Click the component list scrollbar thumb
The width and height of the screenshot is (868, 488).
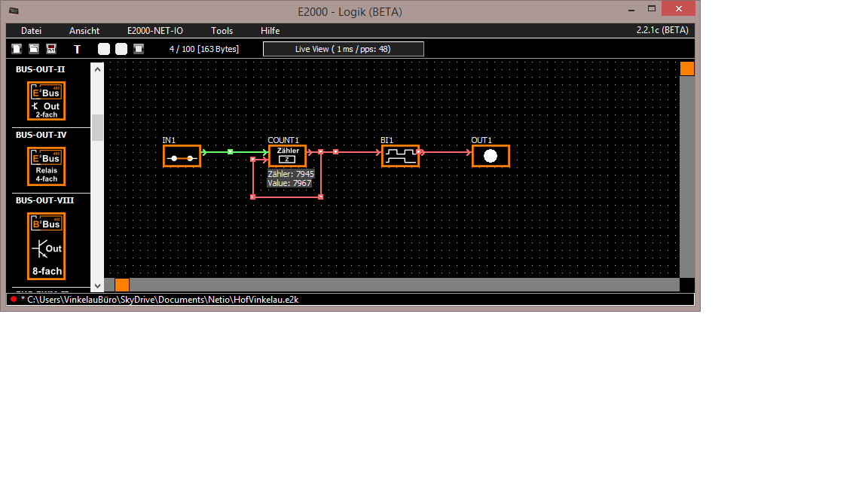[97, 127]
